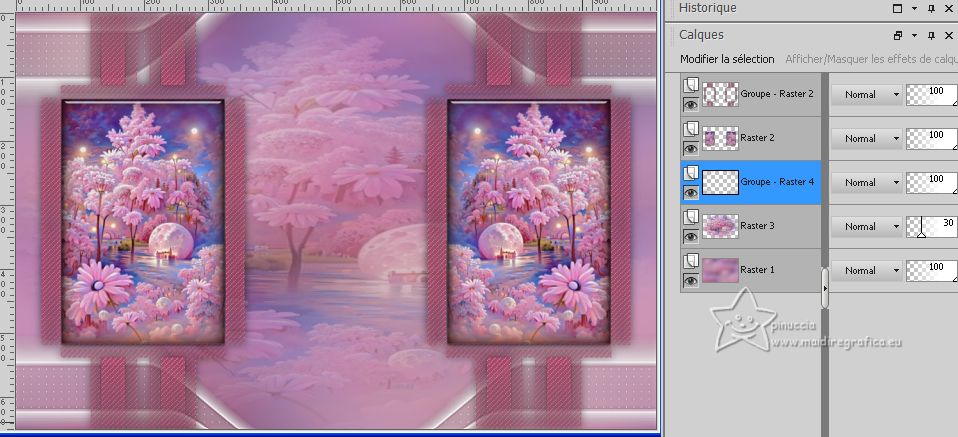Close the Calques layers palette
958x437 pixels.
point(948,35)
